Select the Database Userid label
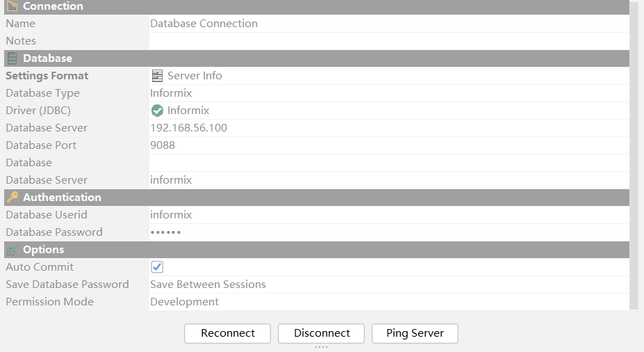 [47, 215]
